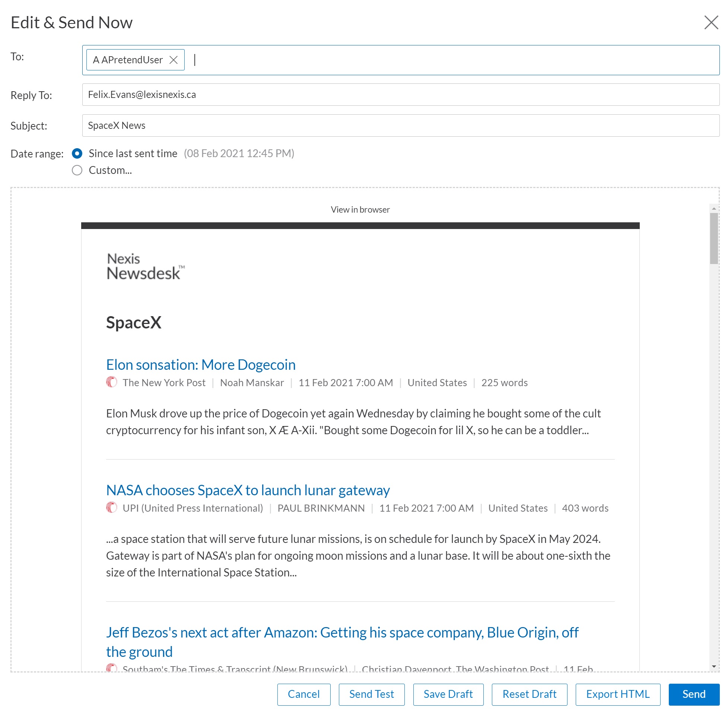Edit the Subject field SpaceX News
This screenshot has height=709, width=728.
coord(401,125)
